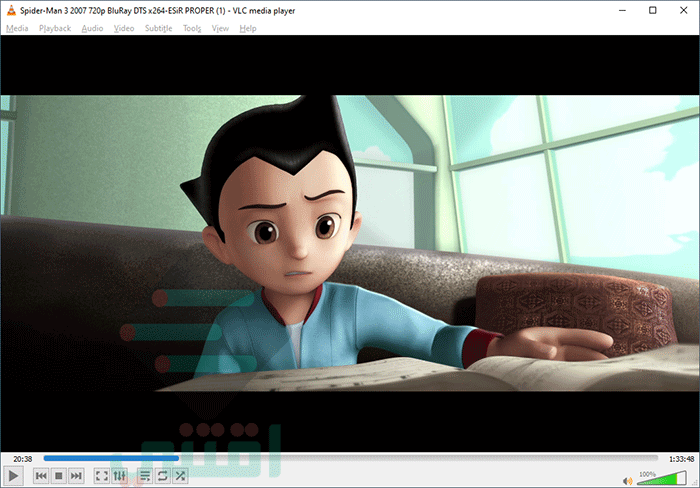This screenshot has height=488, width=700.
Task: Toggle elapsed time display 20:38
Action: (23, 459)
